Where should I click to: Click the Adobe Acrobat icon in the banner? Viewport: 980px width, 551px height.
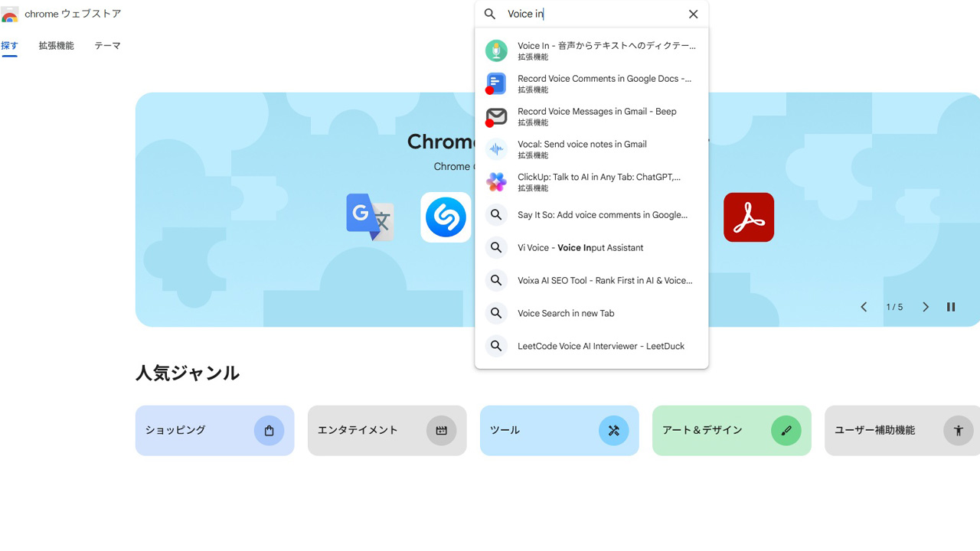pos(749,217)
